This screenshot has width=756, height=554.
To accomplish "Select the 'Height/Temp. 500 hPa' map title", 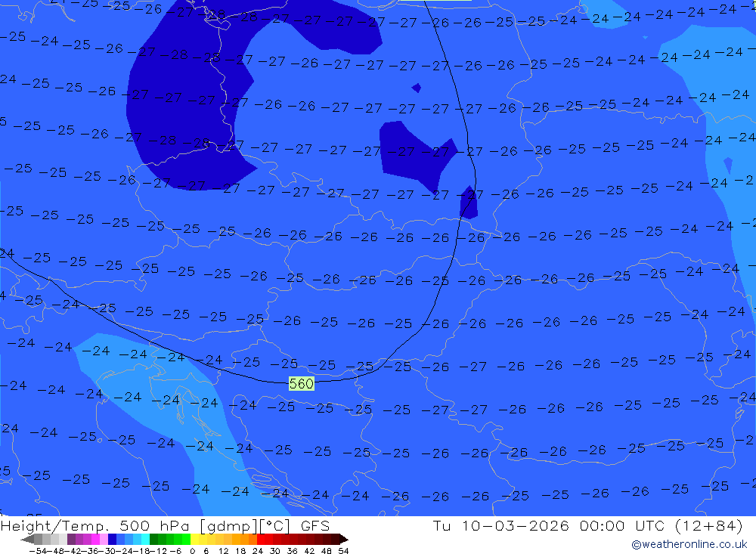I will coord(97,526).
